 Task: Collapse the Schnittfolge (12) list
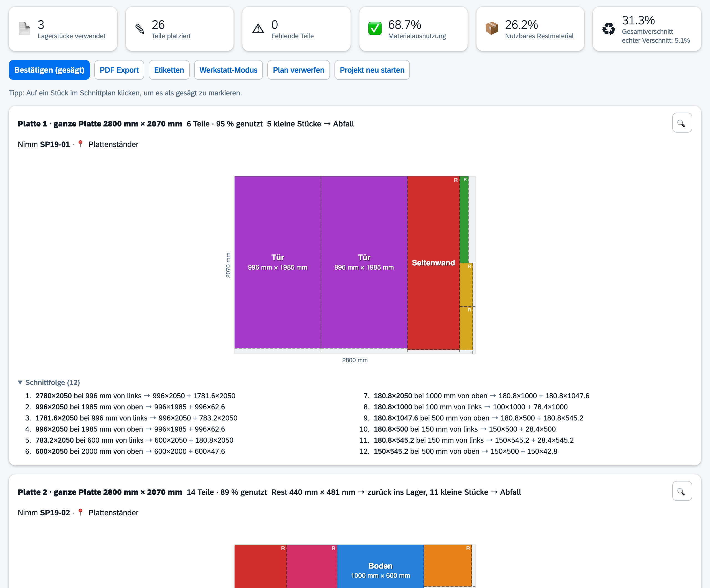49,382
